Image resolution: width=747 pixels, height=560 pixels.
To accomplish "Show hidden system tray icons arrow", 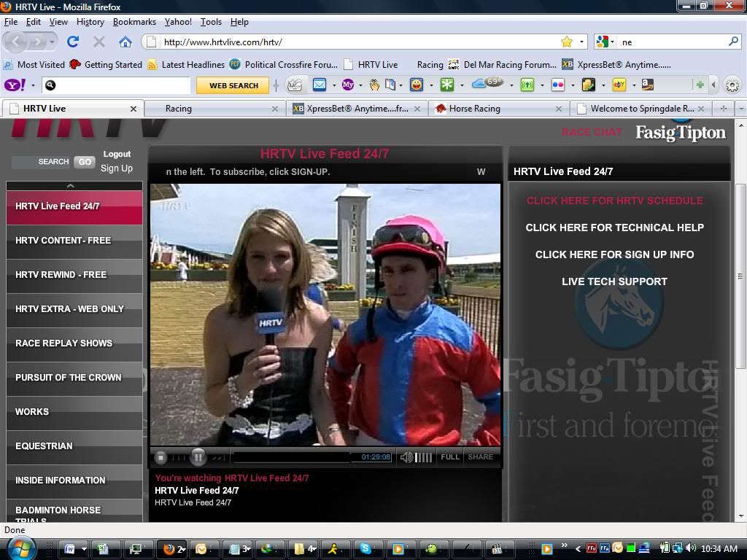I will (x=578, y=548).
